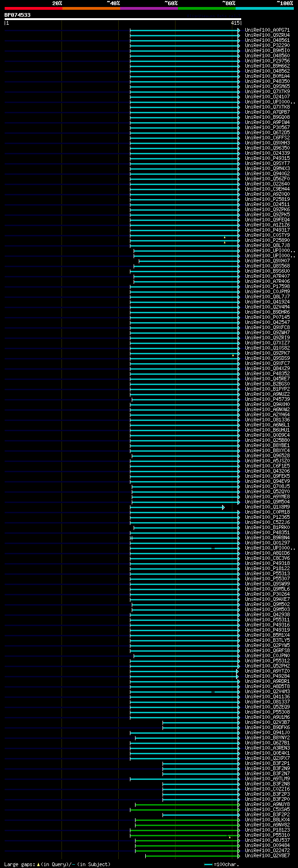Select the UniRef100_Q43206 label
Screen dimensions: 298x868
pos(267,471)
